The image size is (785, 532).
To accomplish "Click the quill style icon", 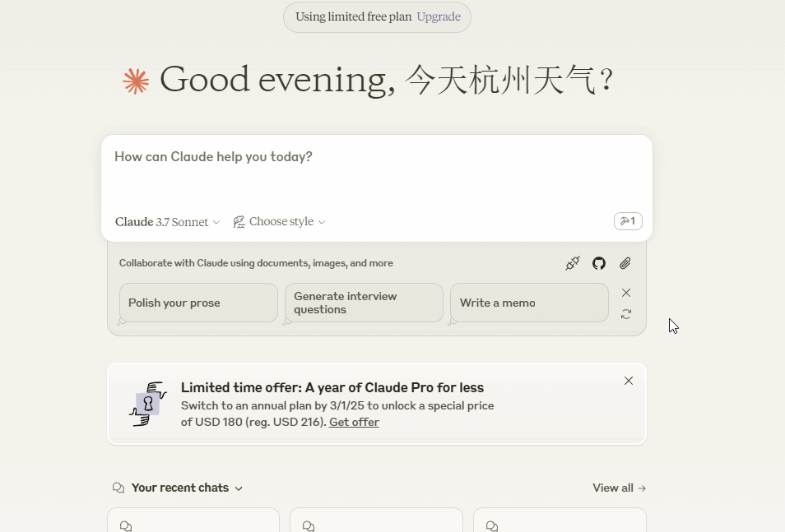I will pyautogui.click(x=239, y=222).
